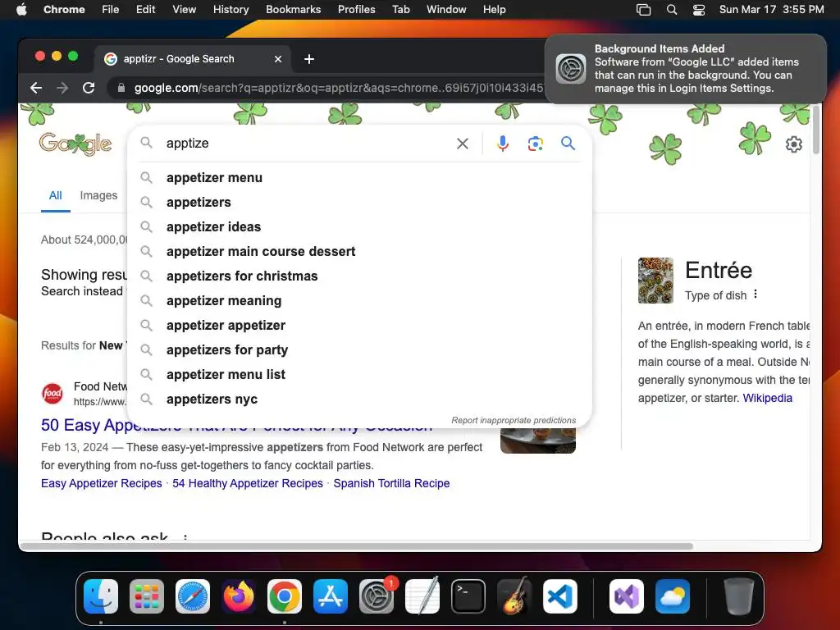The height and width of the screenshot is (630, 840).
Task: Start voice search with microphone icon
Action: tap(503, 144)
